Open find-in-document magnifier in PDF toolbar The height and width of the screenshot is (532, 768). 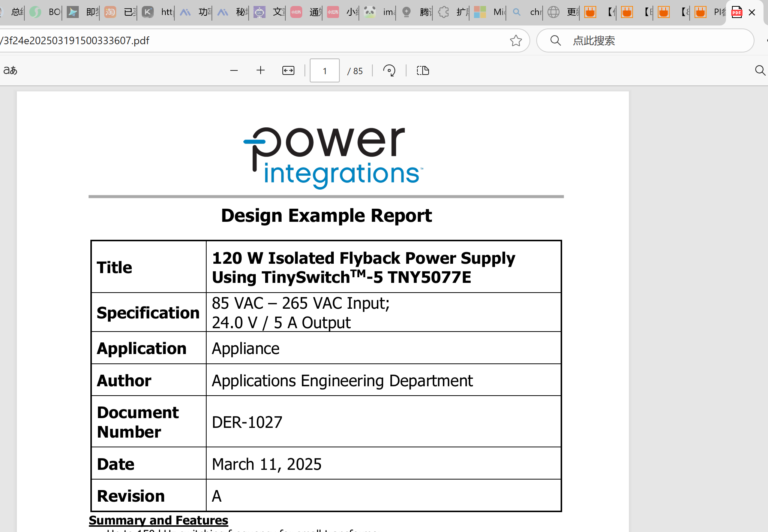coord(760,70)
